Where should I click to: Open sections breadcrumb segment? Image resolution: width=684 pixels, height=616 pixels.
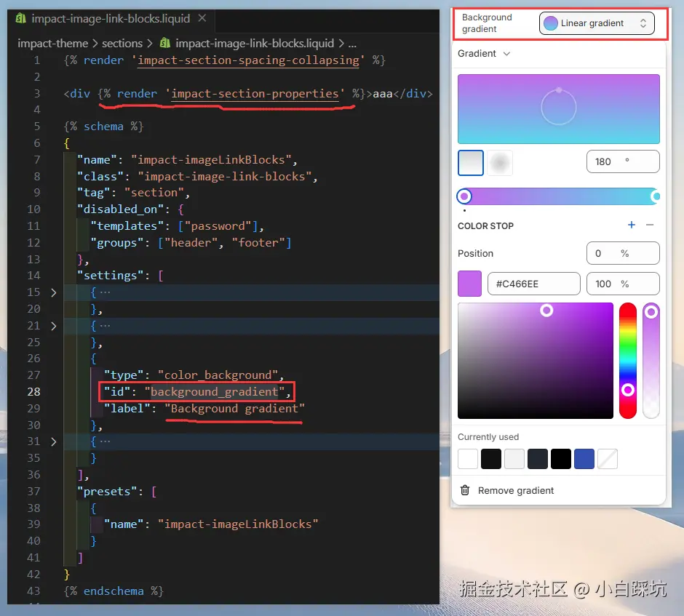coord(122,44)
